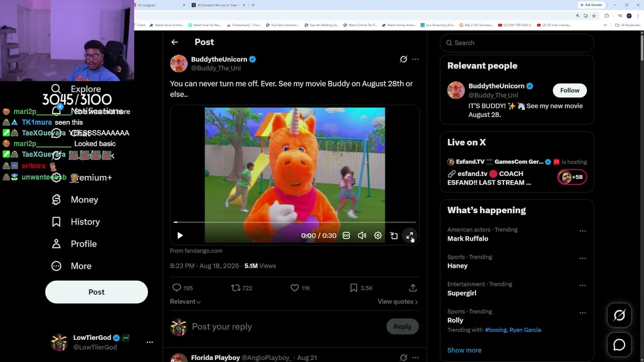Open Florida Playboy reply author name
The height and width of the screenshot is (362, 644).
click(215, 358)
